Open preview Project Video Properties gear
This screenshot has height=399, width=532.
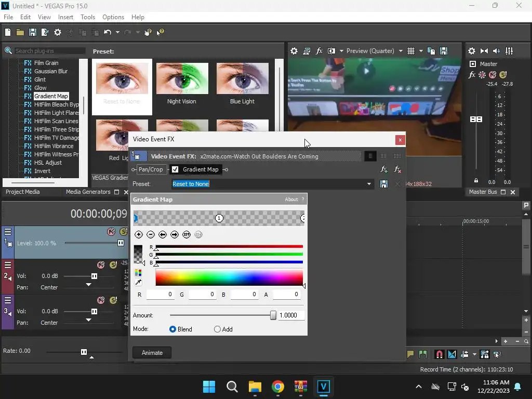coord(294,51)
